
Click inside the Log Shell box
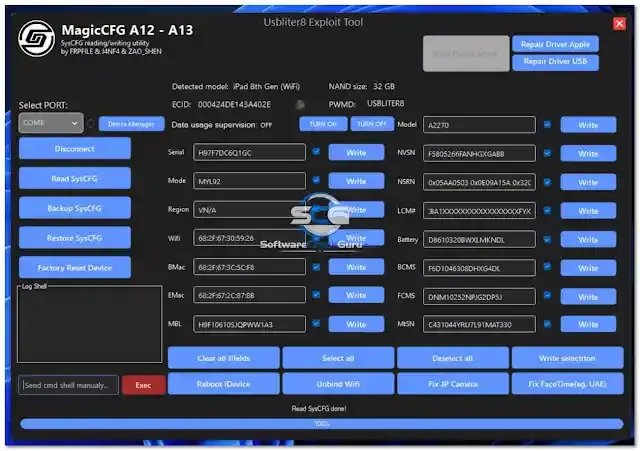coord(89,324)
